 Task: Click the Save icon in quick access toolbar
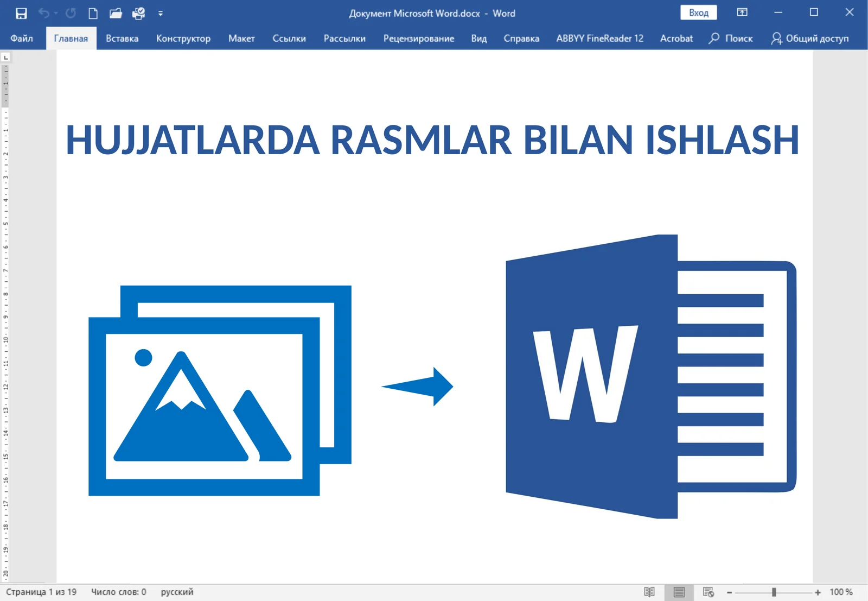[21, 14]
